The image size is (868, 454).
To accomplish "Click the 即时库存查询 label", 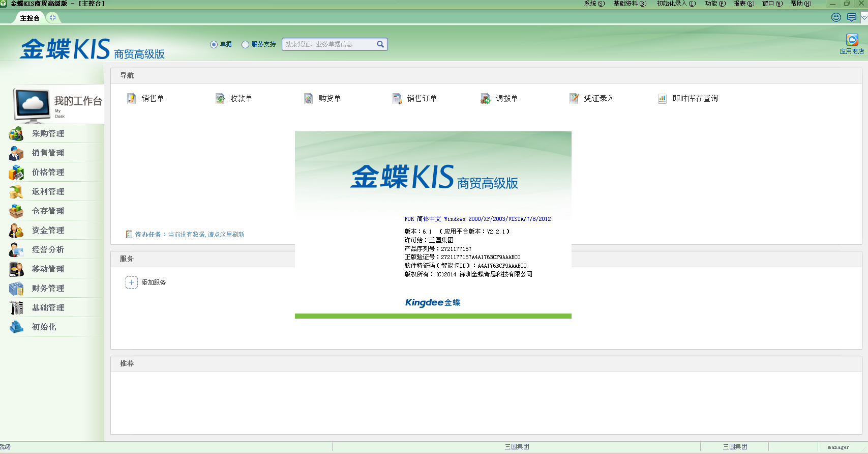I will [695, 98].
